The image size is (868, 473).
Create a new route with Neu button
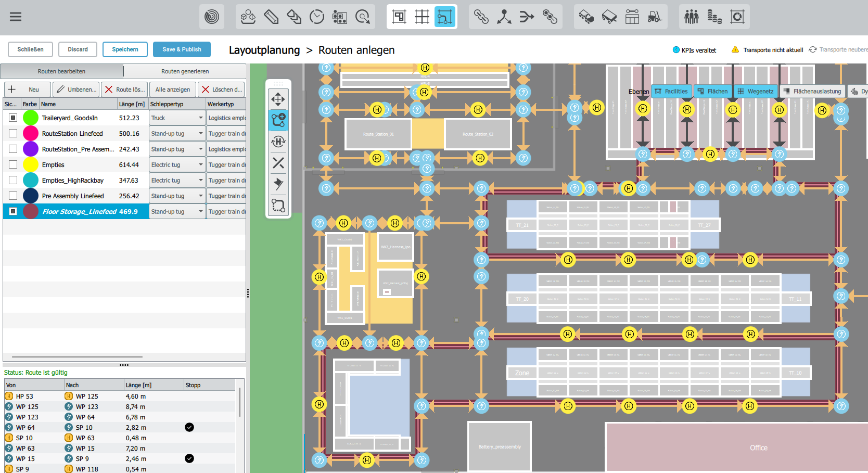point(28,90)
